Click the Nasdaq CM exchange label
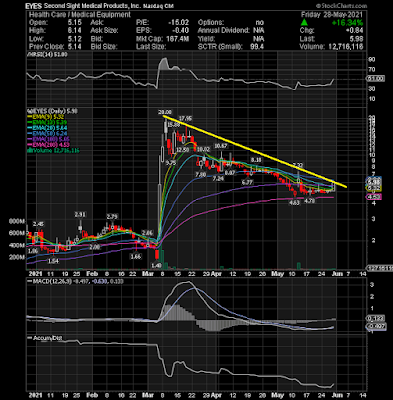 [159, 6]
